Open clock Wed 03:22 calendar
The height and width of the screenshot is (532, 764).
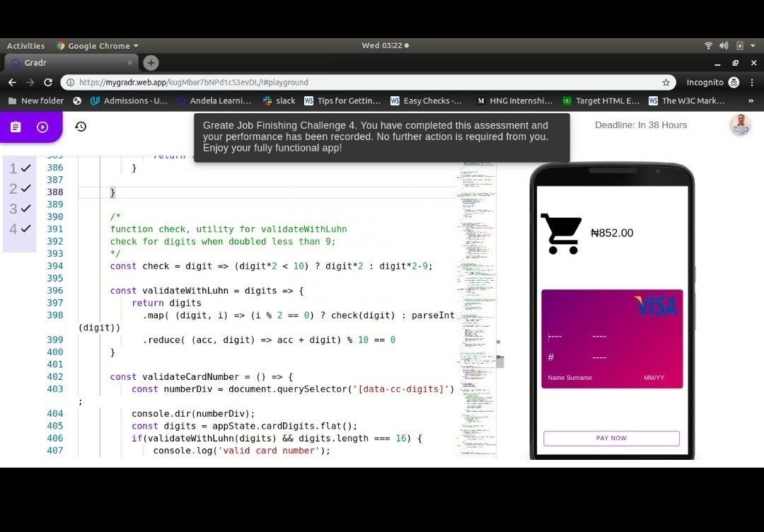tap(385, 45)
